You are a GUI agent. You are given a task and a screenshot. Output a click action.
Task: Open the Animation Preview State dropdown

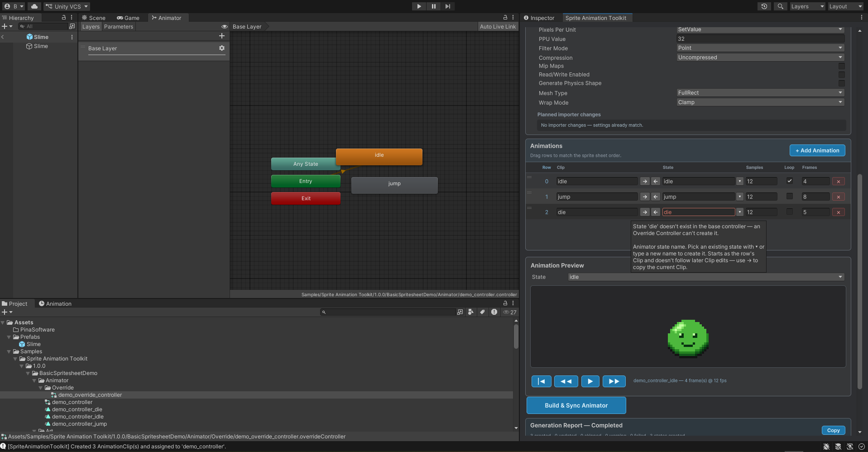[706, 277]
